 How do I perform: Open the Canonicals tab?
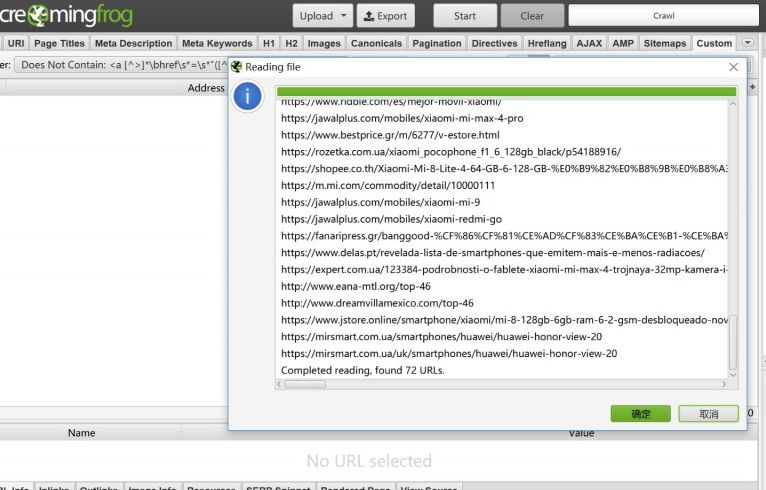click(377, 44)
